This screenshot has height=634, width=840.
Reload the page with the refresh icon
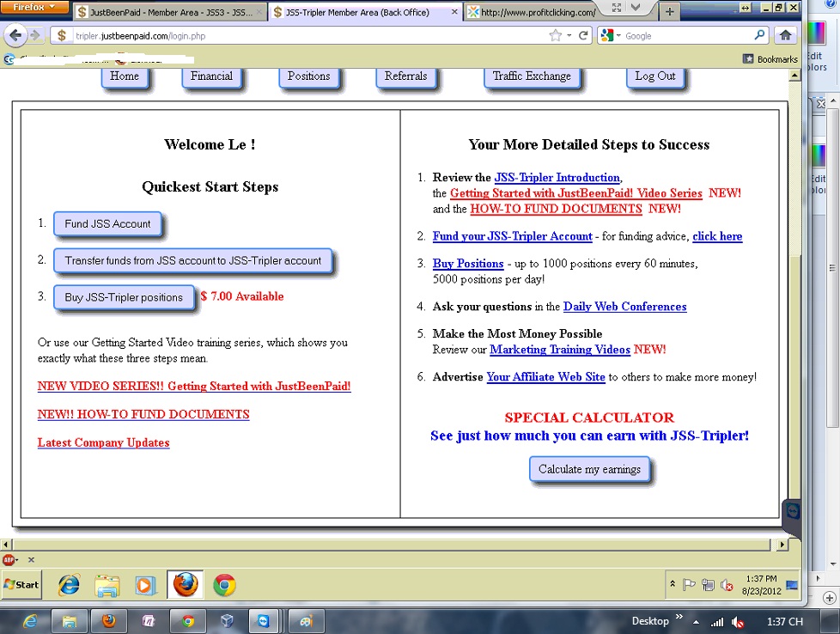point(583,36)
